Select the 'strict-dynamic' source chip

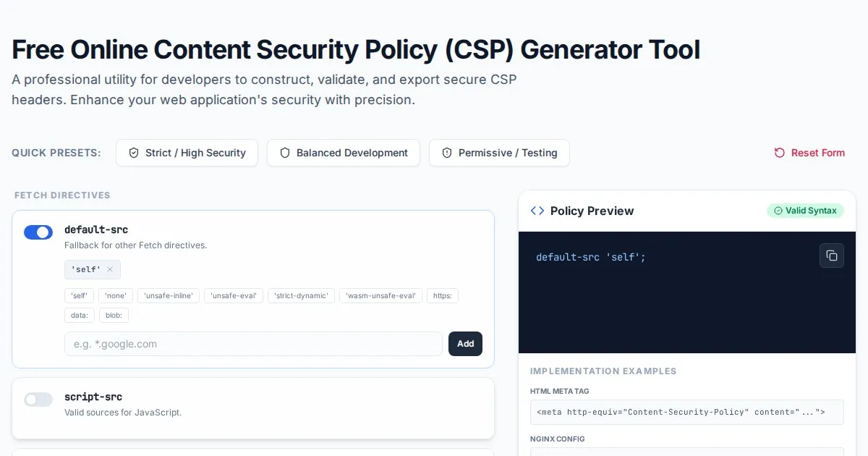coord(301,295)
